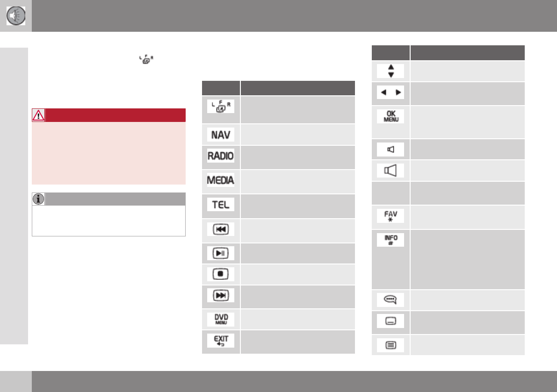557x392 pixels.
Task: Click the TEL phone button icon
Action: tap(221, 205)
